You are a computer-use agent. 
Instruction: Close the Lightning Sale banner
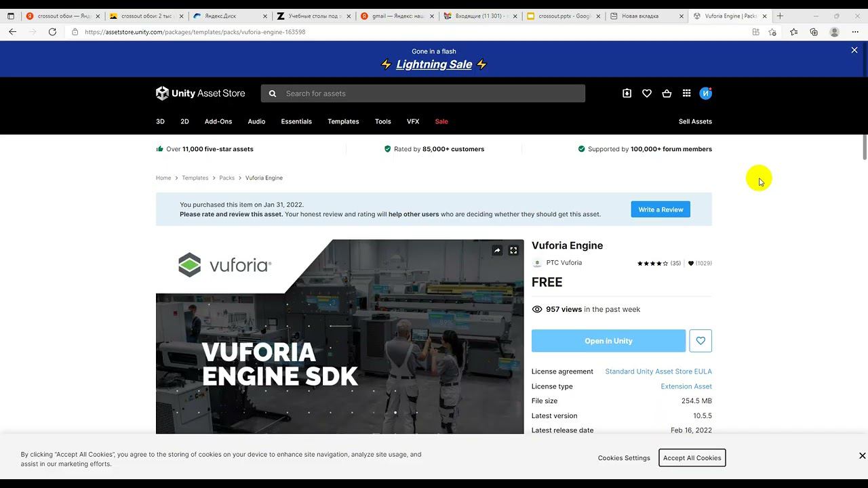pyautogui.click(x=854, y=50)
